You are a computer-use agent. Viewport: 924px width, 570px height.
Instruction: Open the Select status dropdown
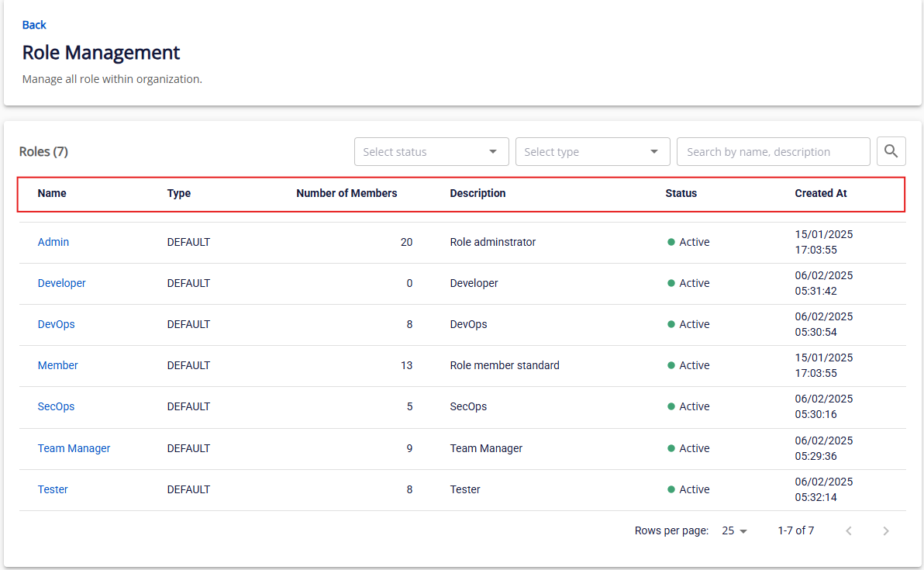(431, 152)
